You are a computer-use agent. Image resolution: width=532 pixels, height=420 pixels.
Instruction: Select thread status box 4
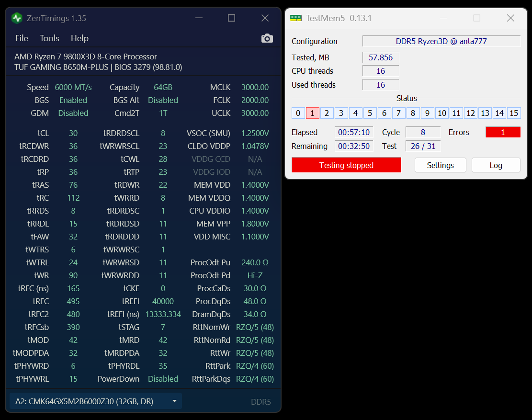[x=356, y=113]
